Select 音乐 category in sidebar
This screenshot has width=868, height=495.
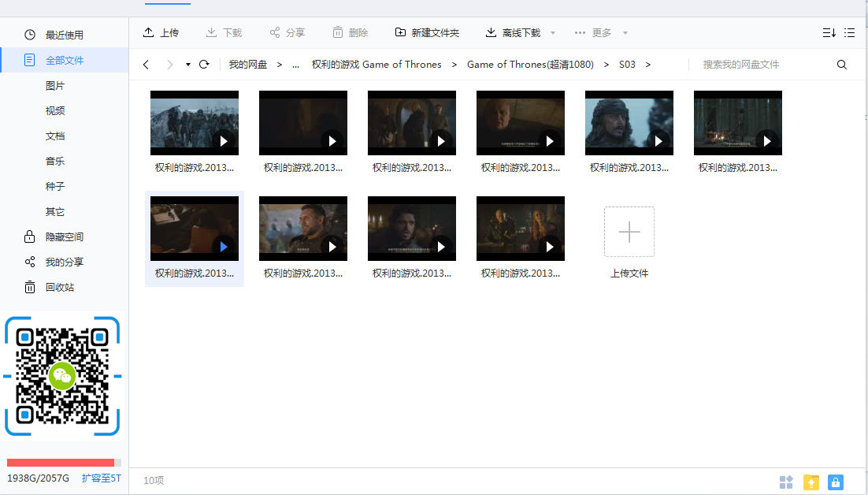55,161
